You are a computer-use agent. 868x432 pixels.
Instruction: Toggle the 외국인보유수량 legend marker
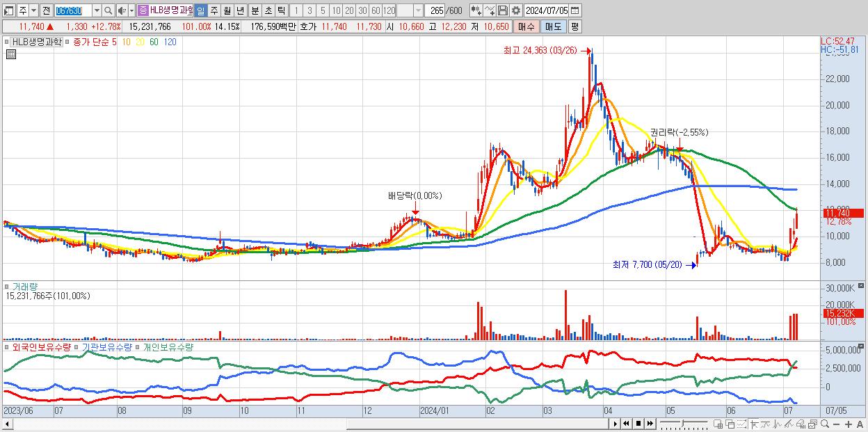pos(6,346)
